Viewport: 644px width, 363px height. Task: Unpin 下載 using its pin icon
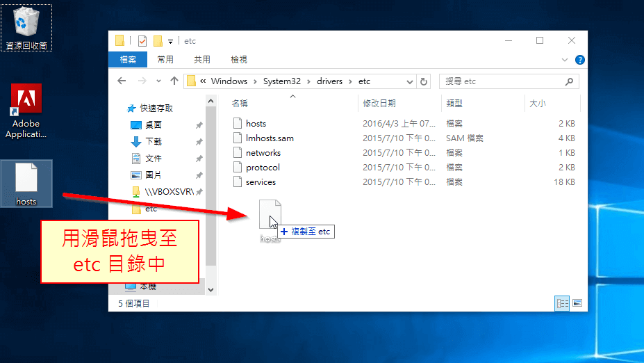199,142
